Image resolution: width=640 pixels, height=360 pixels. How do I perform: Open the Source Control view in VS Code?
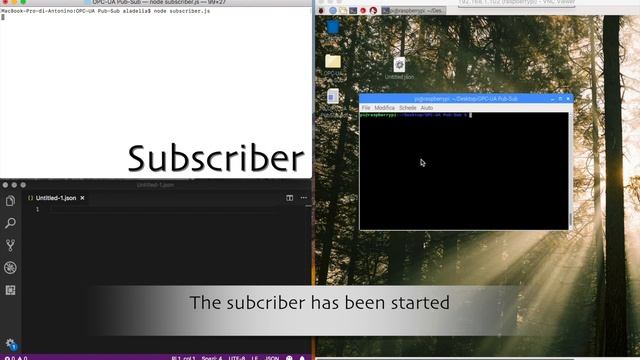click(10, 245)
